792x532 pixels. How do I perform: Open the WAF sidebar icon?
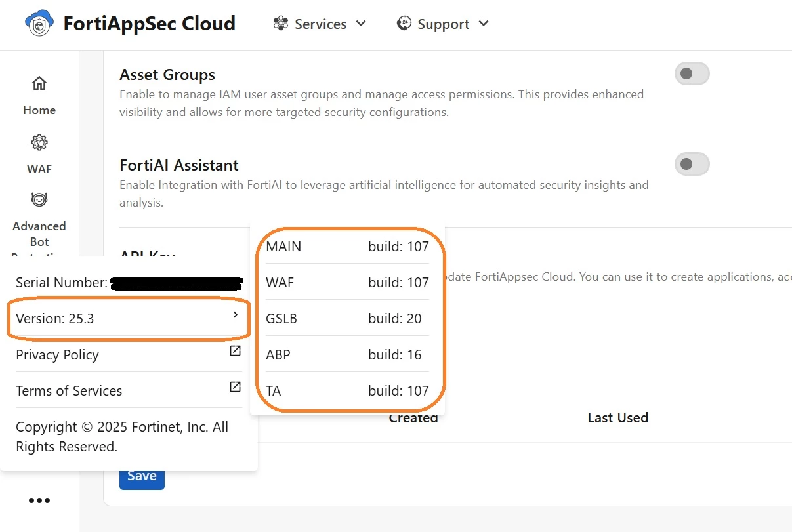click(39, 142)
